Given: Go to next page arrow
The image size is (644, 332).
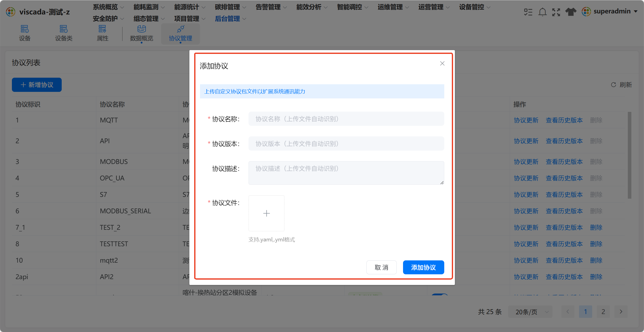Looking at the screenshot, I should (621, 312).
